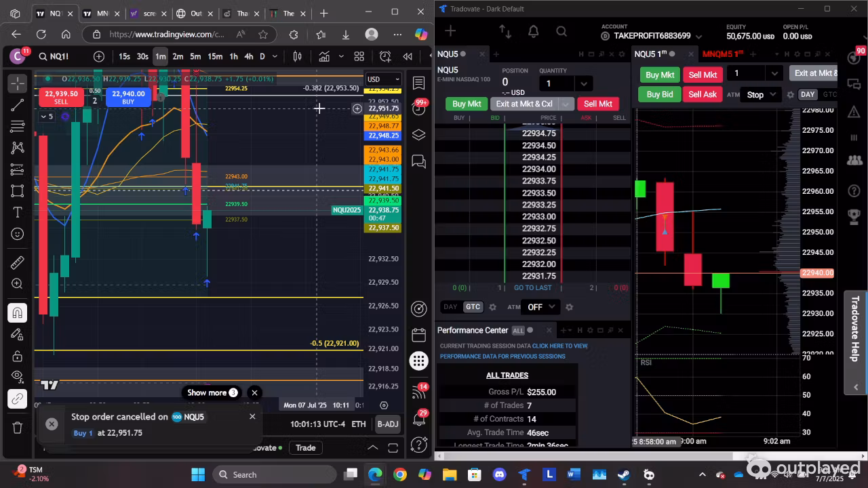Image resolution: width=868 pixels, height=488 pixels.
Task: Toggle the ETH session setting
Action: point(358,424)
